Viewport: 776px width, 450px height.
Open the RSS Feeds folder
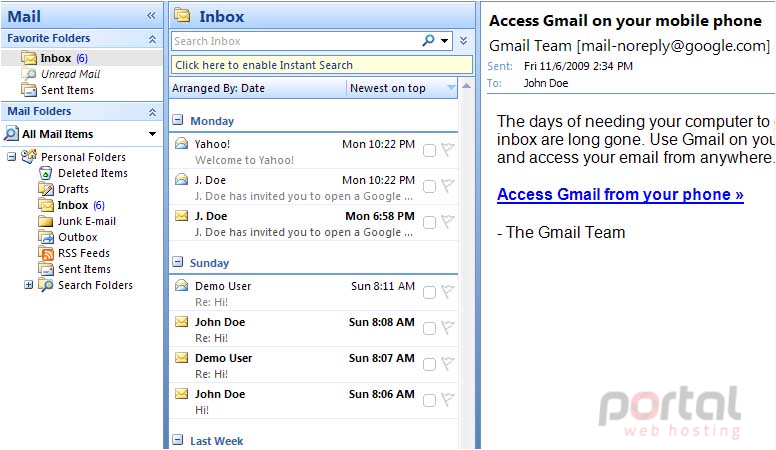84,253
